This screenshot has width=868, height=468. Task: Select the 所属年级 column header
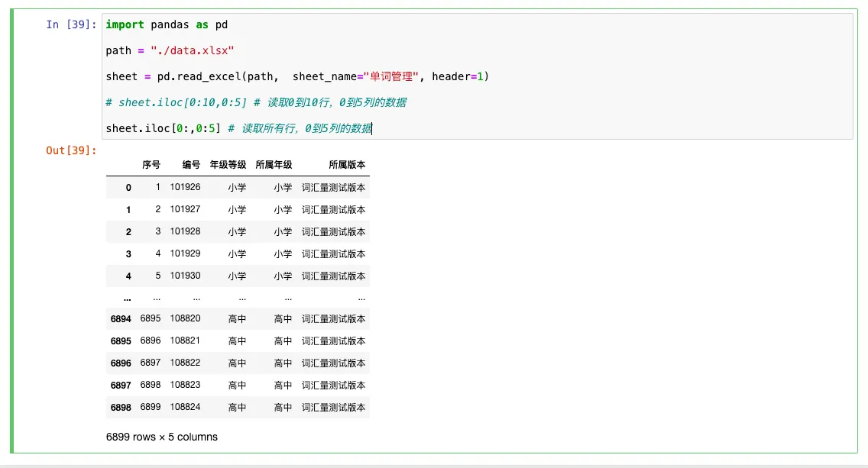274,165
